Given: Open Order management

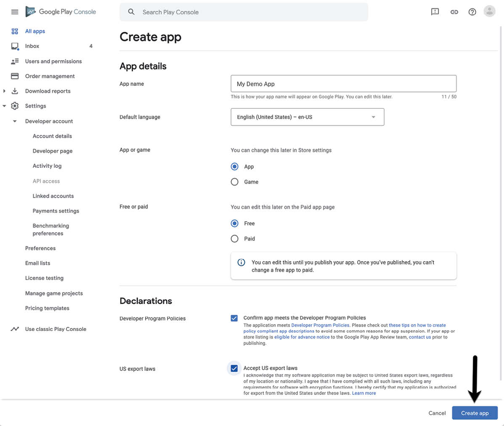Looking at the screenshot, I should pyautogui.click(x=50, y=76).
